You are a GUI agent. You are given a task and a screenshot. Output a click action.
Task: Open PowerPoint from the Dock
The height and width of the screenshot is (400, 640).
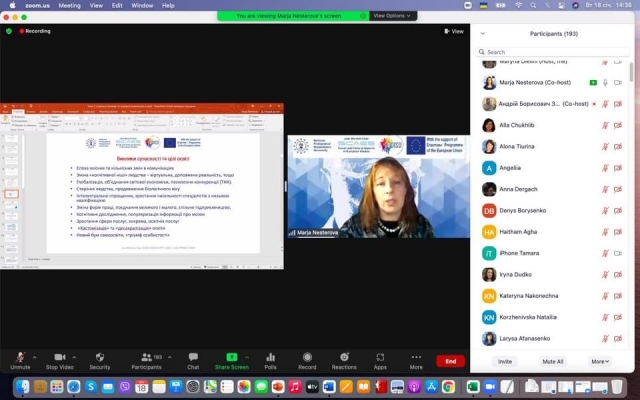(278, 386)
